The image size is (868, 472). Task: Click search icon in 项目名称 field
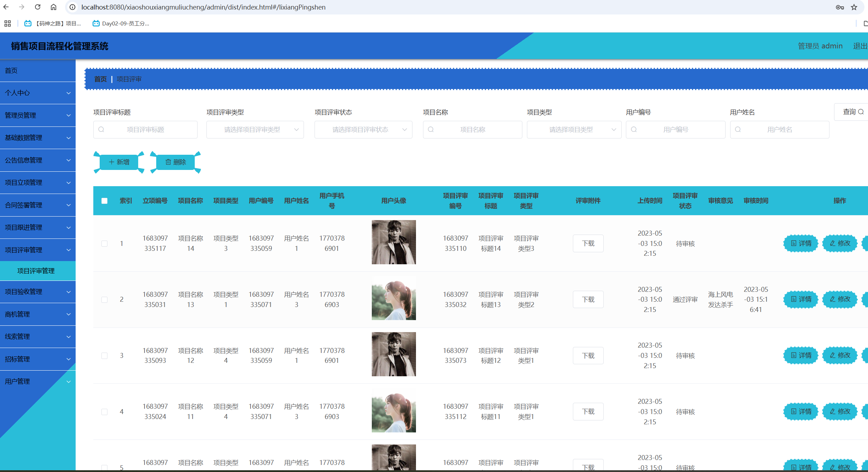tap(431, 130)
